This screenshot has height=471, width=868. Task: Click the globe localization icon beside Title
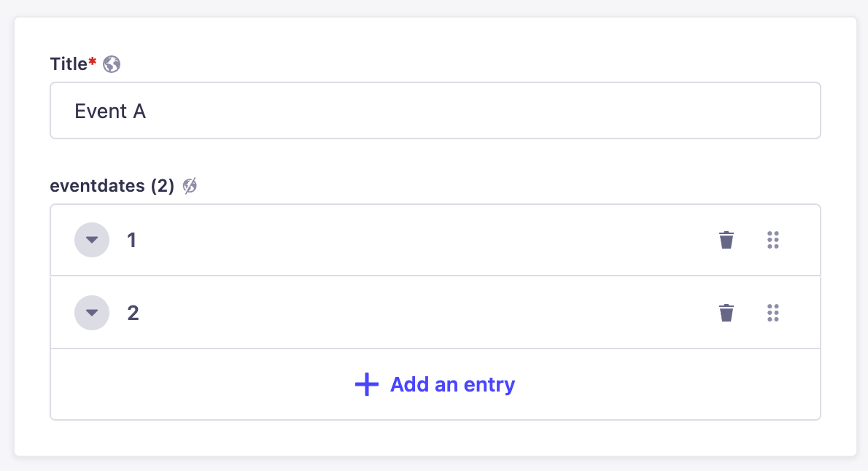(112, 64)
